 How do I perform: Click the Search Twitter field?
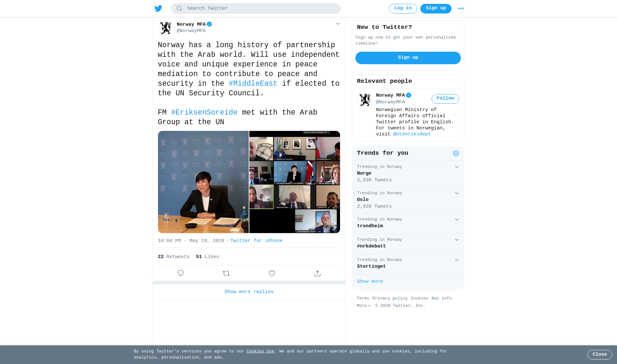(x=256, y=9)
